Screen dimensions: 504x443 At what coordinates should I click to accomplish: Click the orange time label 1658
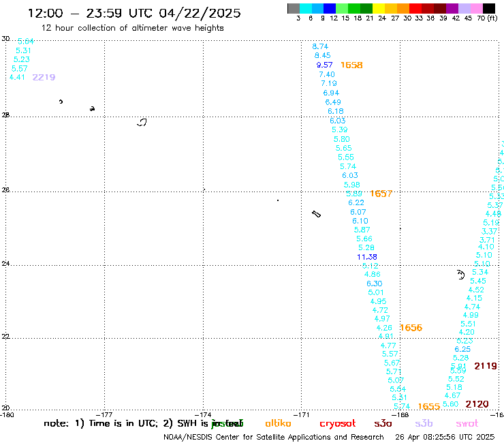click(351, 65)
